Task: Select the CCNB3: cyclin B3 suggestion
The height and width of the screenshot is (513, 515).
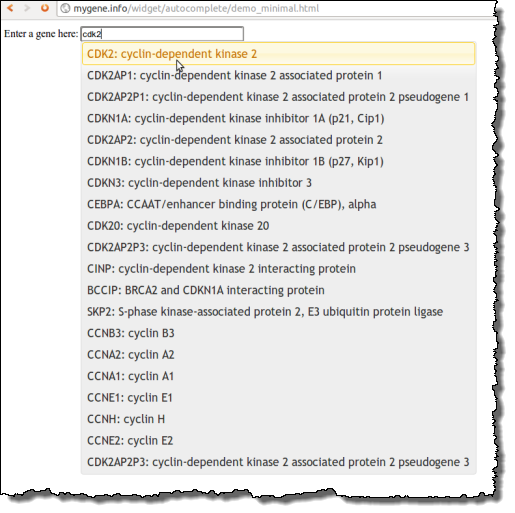Action: point(279,333)
